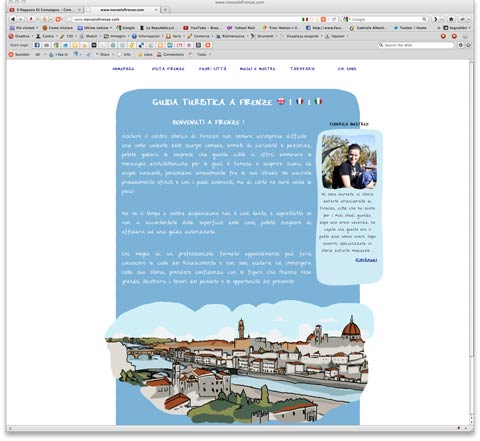480x441 pixels.
Task: Open the Opzioni developer menu
Action: click(337, 36)
